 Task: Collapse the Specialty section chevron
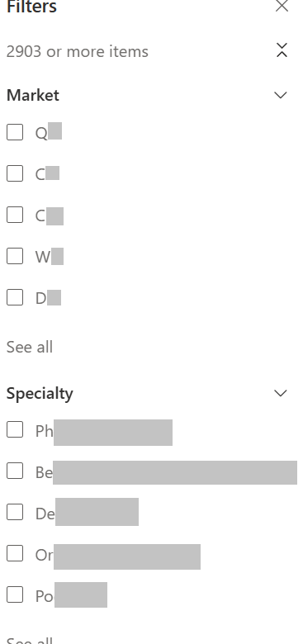(x=281, y=394)
